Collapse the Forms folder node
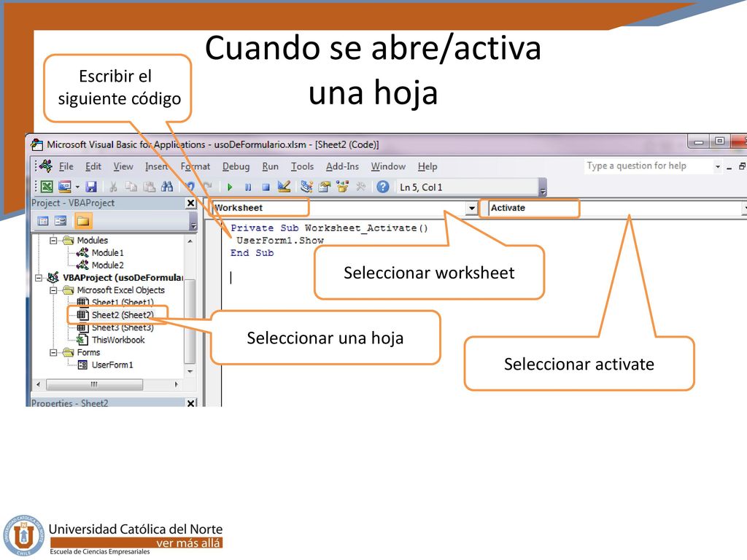Screen dimensions: 747x560 [53, 352]
